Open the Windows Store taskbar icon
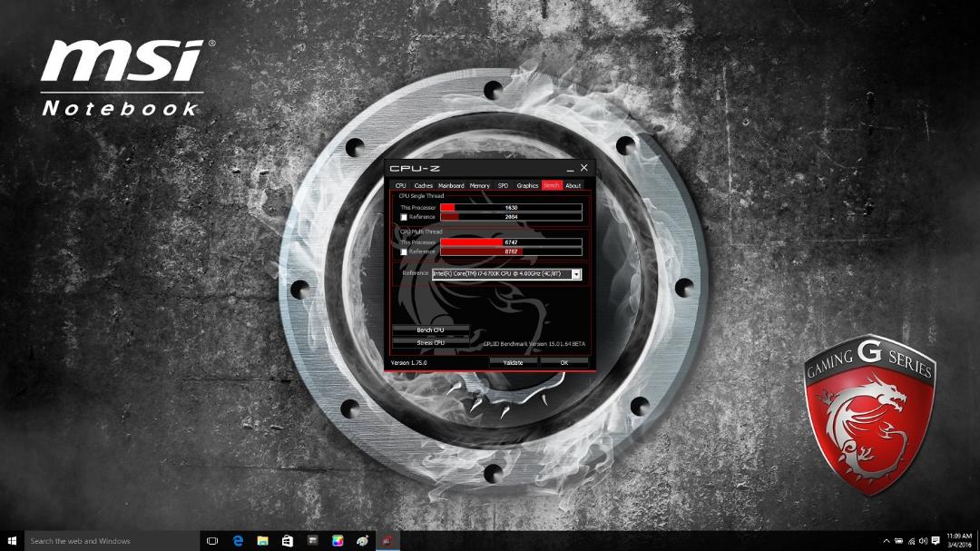980x551 pixels. (x=288, y=541)
